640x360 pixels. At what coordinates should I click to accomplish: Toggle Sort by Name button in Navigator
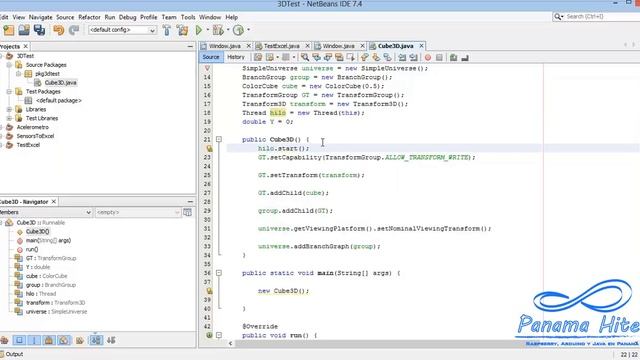(96, 340)
